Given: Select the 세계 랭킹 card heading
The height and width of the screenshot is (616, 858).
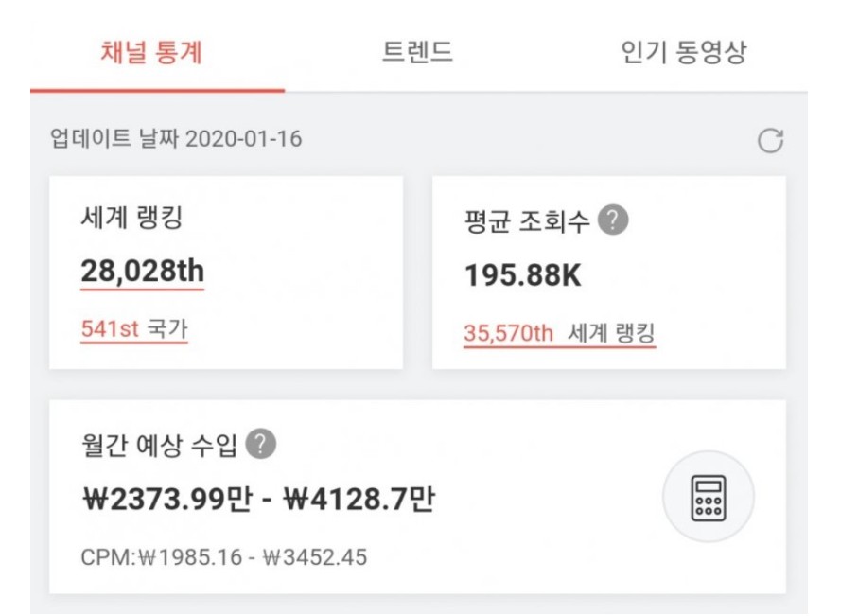Looking at the screenshot, I should [131, 219].
